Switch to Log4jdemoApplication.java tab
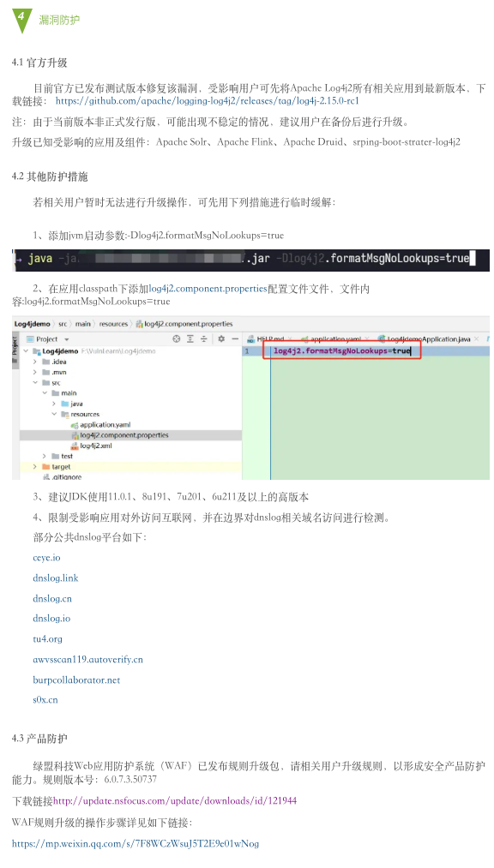 pos(425,338)
